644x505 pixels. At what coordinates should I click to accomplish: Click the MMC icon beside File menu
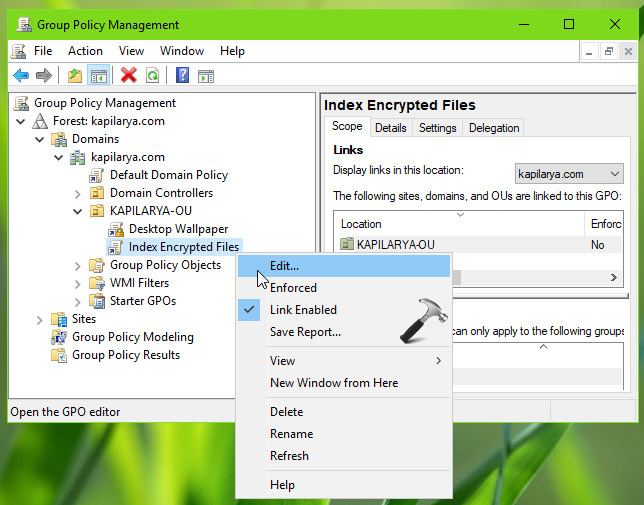pos(18,51)
